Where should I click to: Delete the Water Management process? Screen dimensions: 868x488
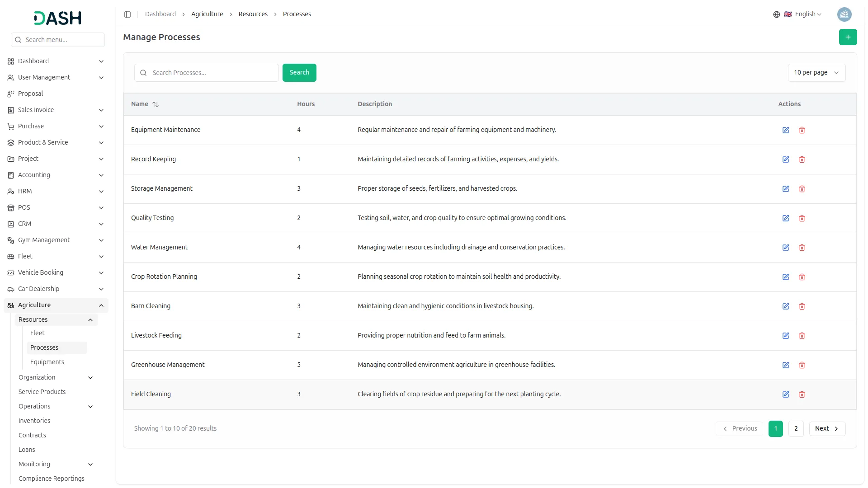(802, 248)
